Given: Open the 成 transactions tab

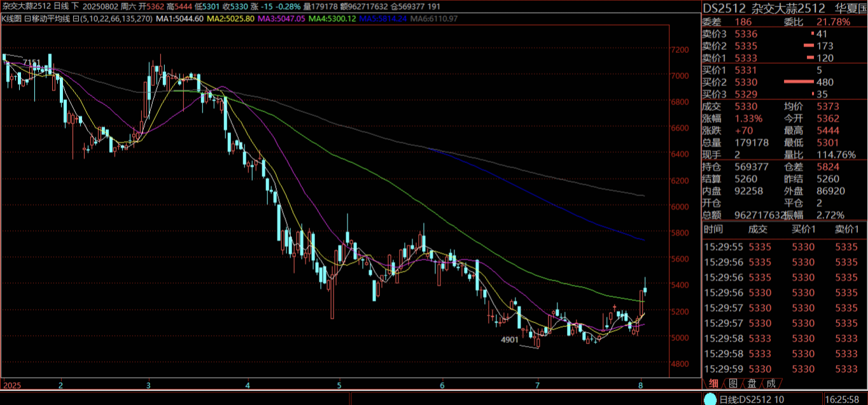Looking at the screenshot, I should point(771,383).
